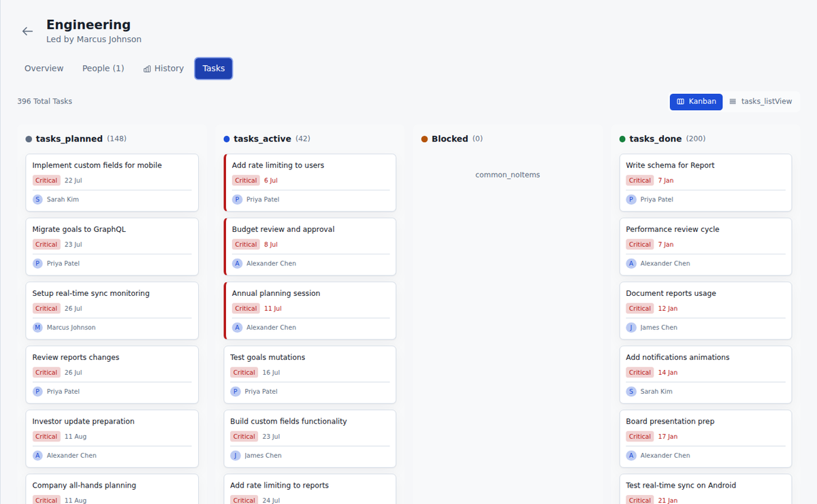817x504 pixels.
Task: Click James Chen avatar on Build custom fields card
Action: click(236, 455)
